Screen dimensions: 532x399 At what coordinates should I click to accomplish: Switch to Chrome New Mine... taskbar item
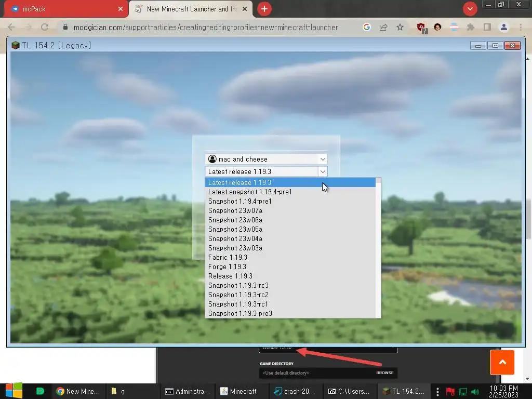tap(78, 391)
